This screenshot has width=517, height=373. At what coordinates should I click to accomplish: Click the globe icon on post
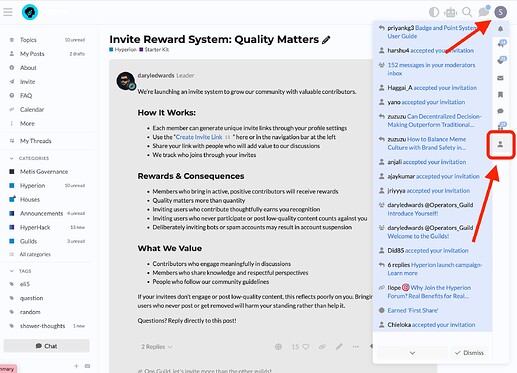[278, 347]
